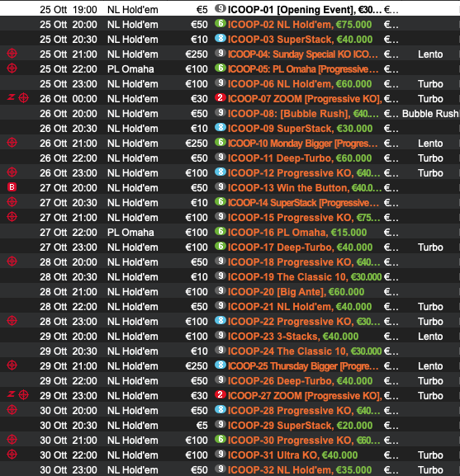The image size is (460, 476).
Task: Click the knockout target icon on ICOOP-14 row
Action: tap(12, 202)
